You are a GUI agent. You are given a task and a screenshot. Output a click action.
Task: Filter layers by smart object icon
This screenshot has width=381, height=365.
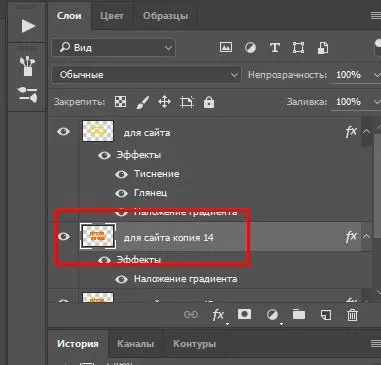tap(323, 48)
